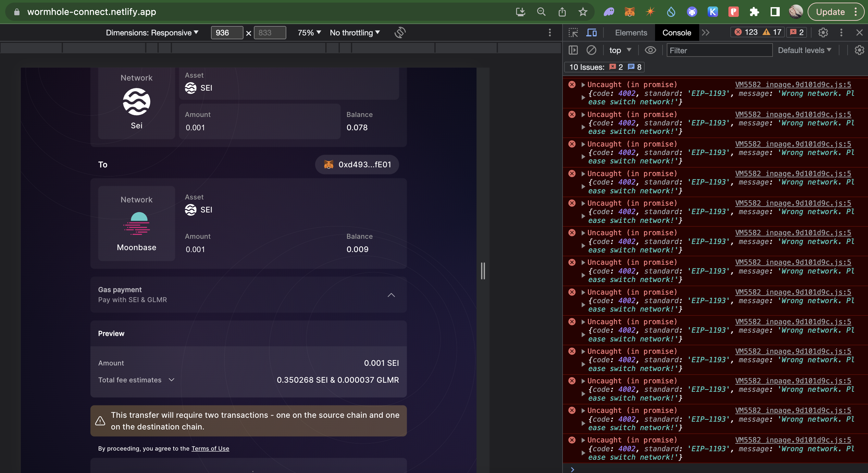Rotate the viewport orientation
This screenshot has width=868, height=473.
(x=399, y=33)
